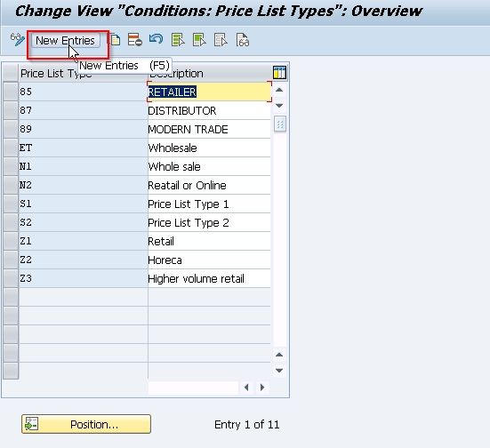Click the horizontal scroll right arrow

pyautogui.click(x=262, y=388)
